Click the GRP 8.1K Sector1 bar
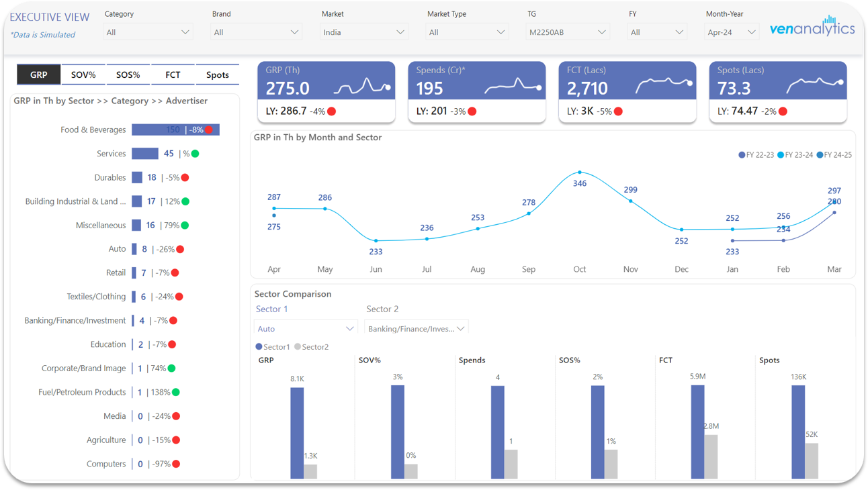Image resolution: width=868 pixels, height=490 pixels. point(297,432)
